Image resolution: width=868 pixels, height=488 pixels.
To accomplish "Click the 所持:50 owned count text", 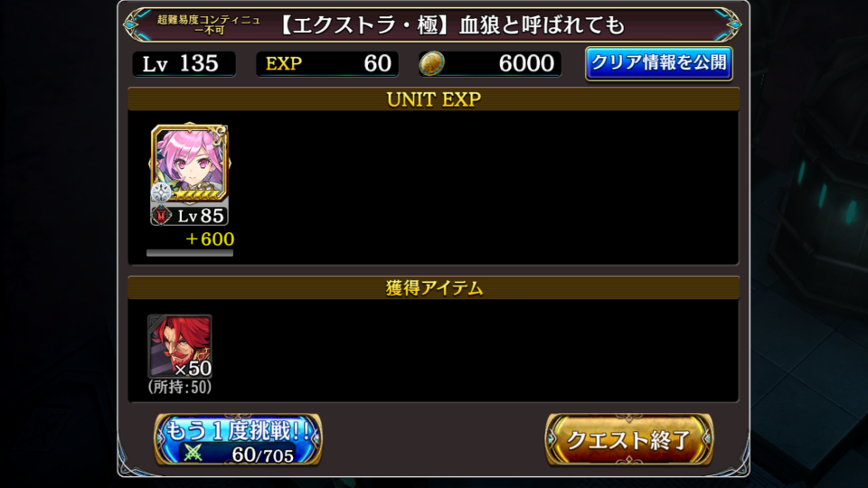I will point(180,387).
